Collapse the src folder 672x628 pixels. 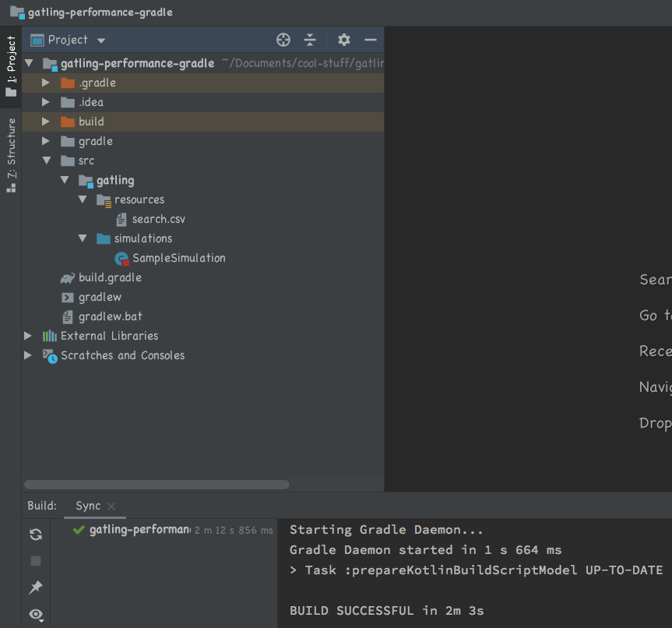coord(46,161)
